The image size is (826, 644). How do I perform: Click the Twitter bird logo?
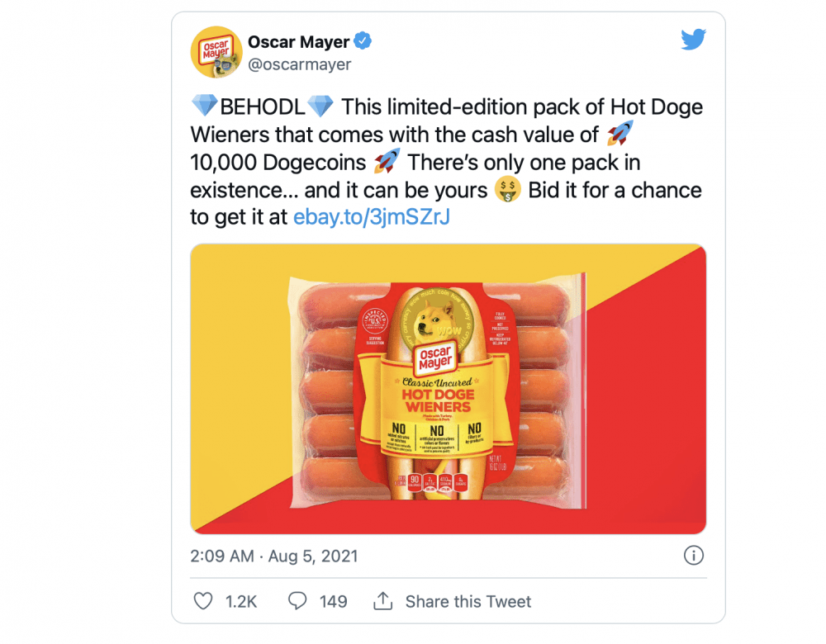coord(693,40)
